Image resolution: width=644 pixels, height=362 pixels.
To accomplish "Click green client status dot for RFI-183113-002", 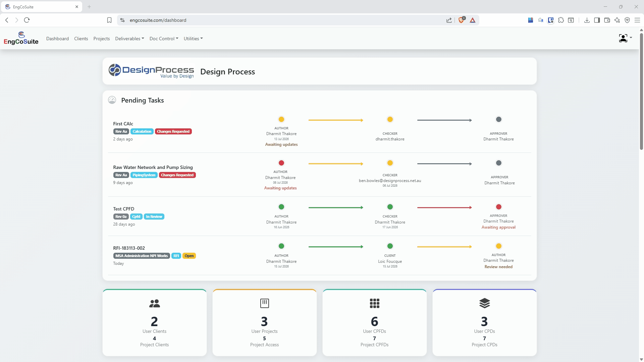I will tap(390, 246).
